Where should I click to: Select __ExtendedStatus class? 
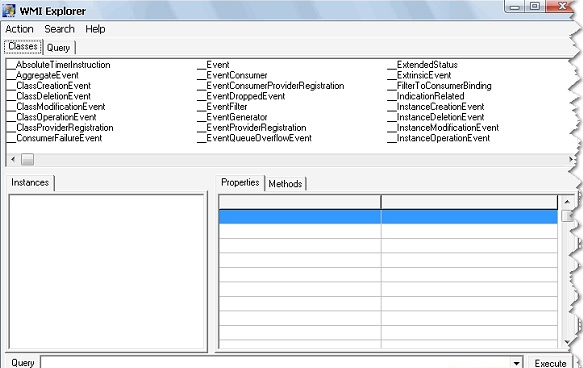coord(423,65)
